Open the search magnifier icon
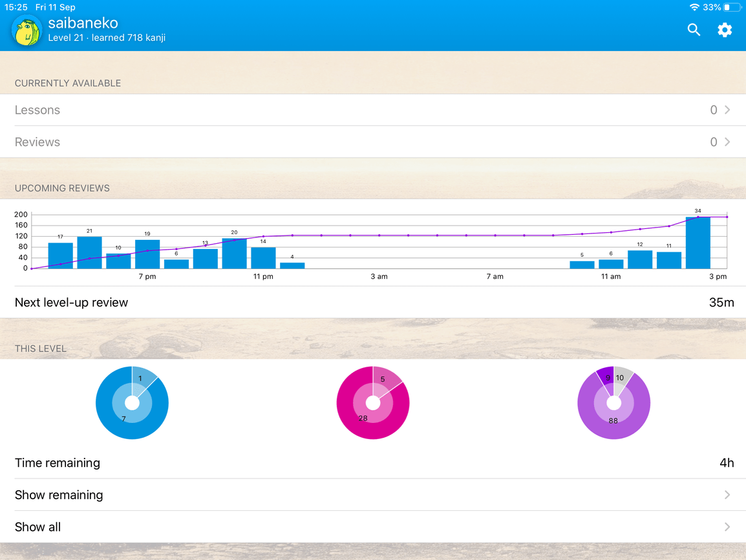The height and width of the screenshot is (560, 746). coord(694,30)
